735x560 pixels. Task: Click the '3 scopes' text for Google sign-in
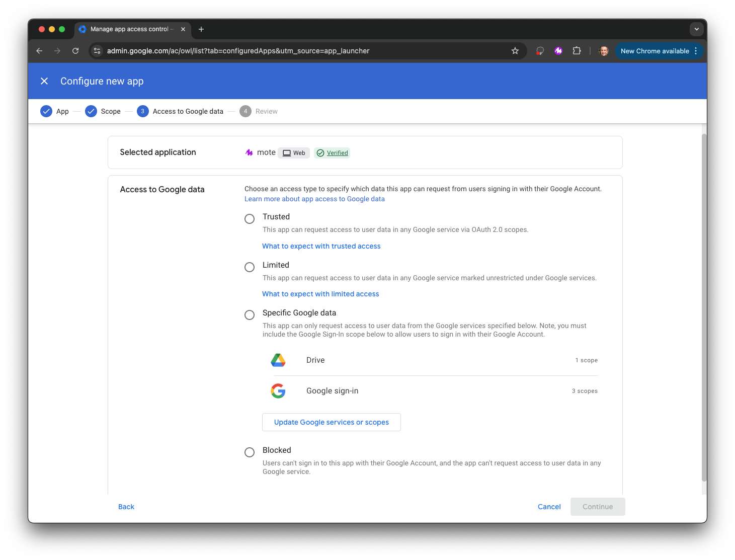pyautogui.click(x=585, y=391)
